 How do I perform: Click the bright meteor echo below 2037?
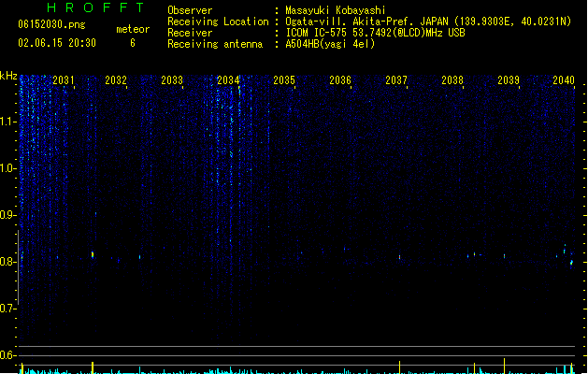pos(399,257)
